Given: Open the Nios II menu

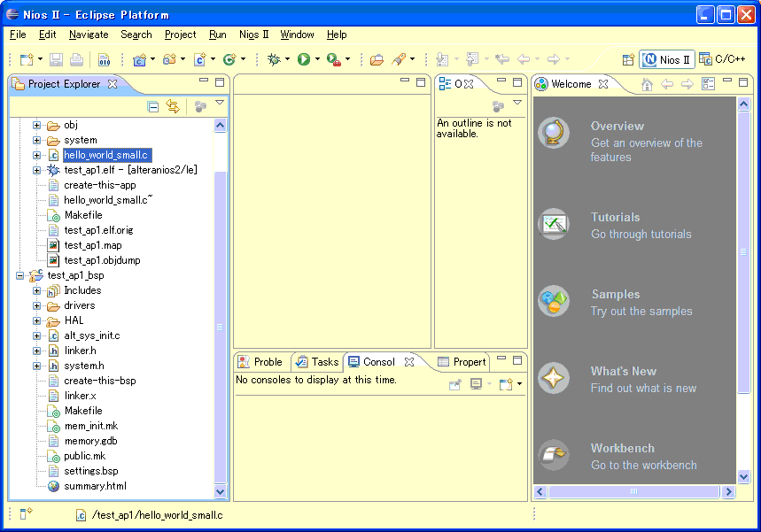Looking at the screenshot, I should point(253,35).
